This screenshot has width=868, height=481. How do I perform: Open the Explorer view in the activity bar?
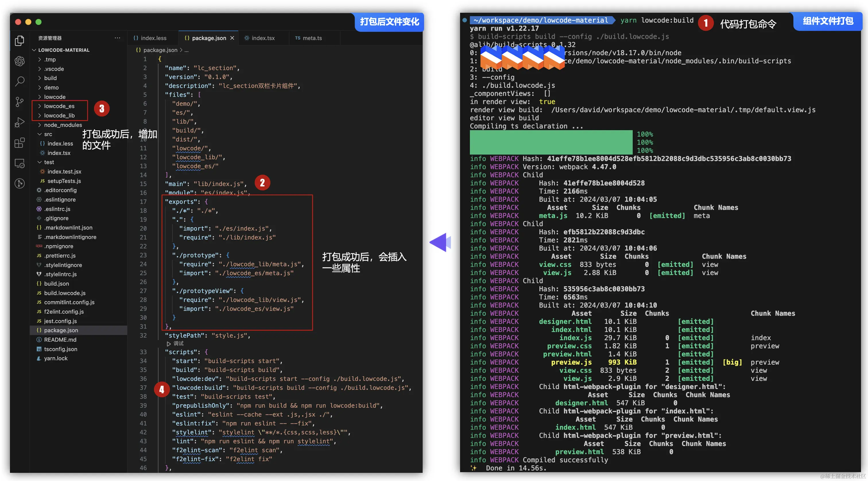coord(19,40)
